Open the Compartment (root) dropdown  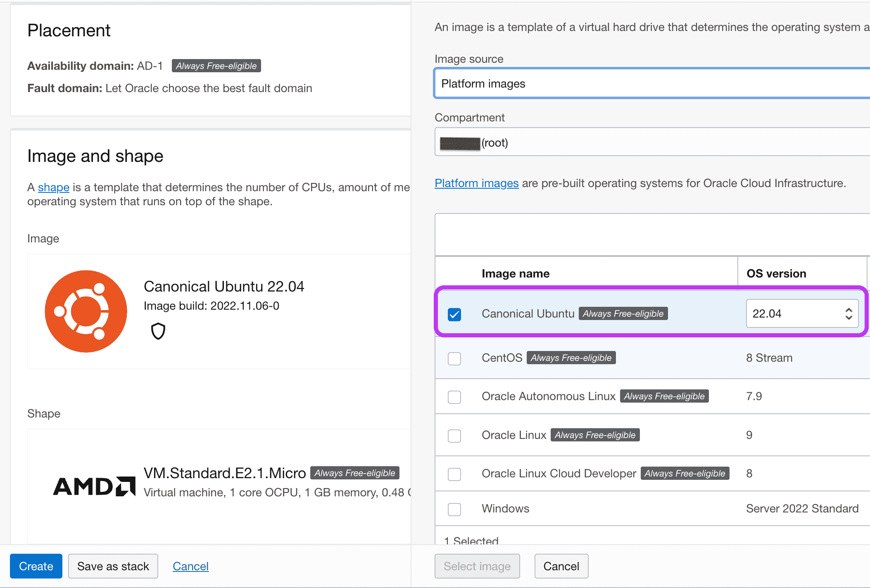coord(652,142)
